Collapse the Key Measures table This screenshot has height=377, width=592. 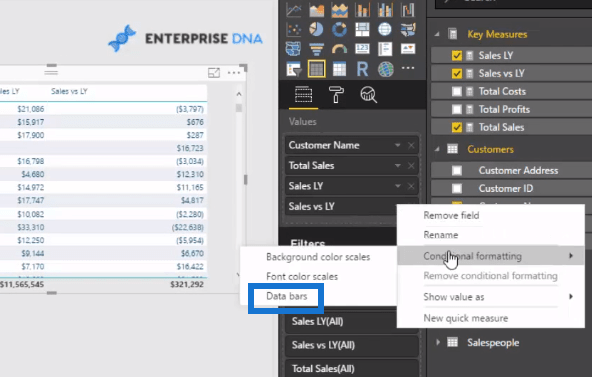437,34
